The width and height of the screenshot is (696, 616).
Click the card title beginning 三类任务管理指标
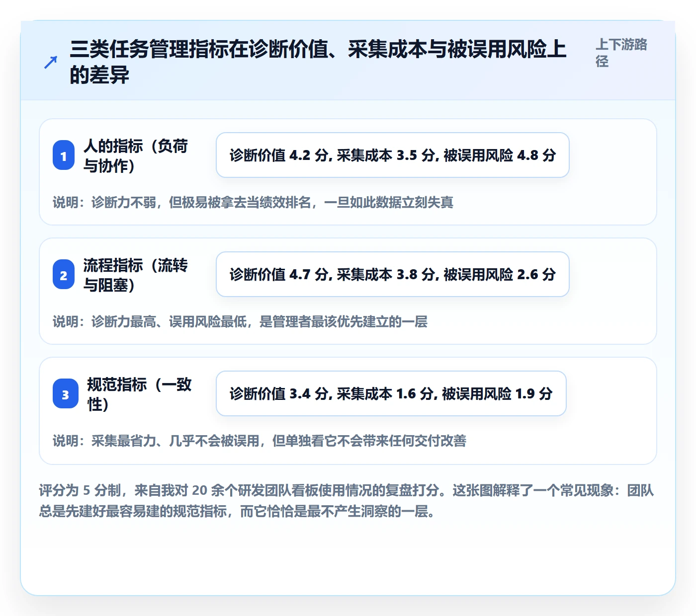click(318, 62)
